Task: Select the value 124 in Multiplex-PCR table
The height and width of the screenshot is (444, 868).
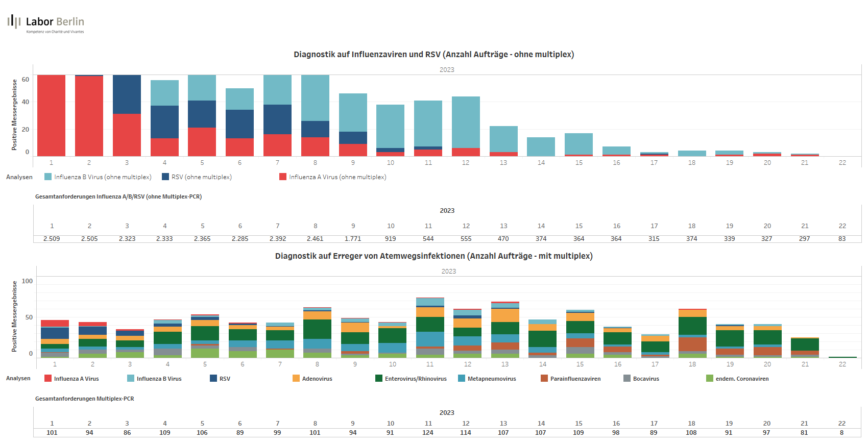Action: click(428, 432)
